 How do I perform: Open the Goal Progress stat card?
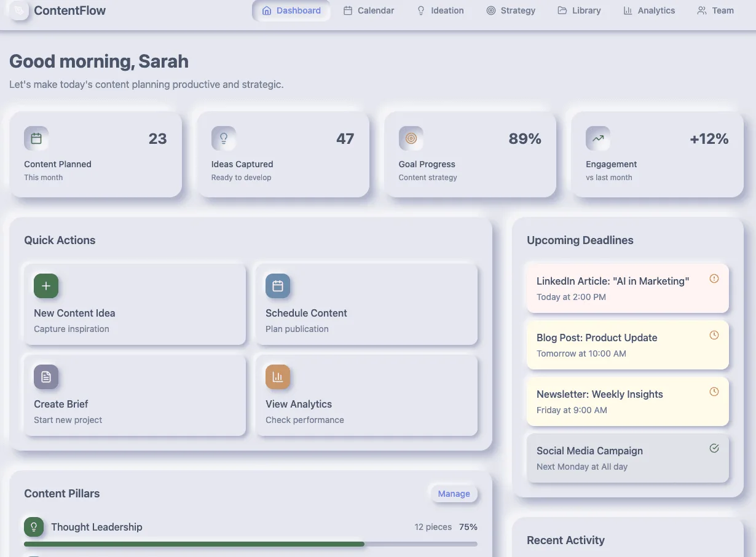click(x=470, y=154)
